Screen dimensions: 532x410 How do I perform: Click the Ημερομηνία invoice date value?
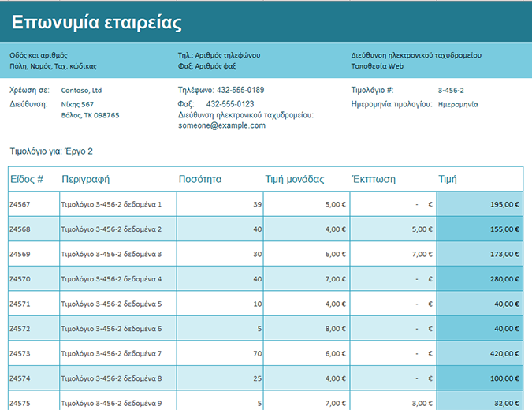[458, 104]
